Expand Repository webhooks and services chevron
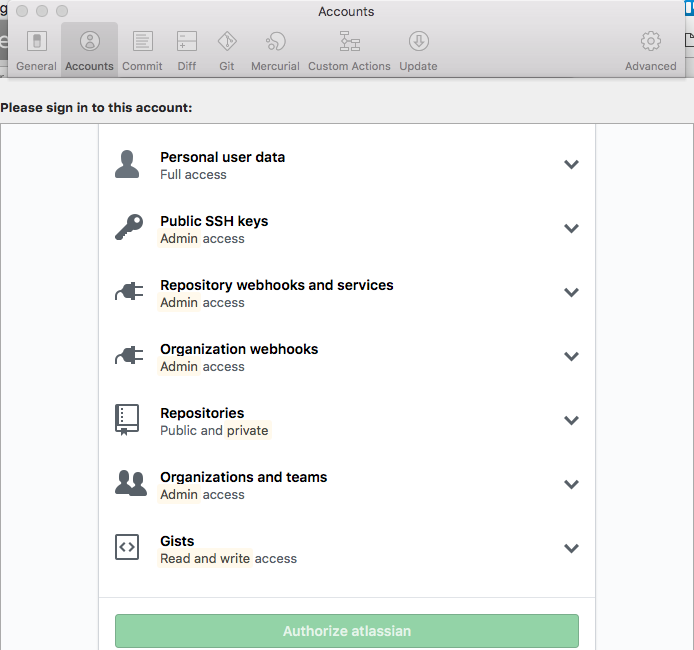This screenshot has height=650, width=694. point(571,292)
